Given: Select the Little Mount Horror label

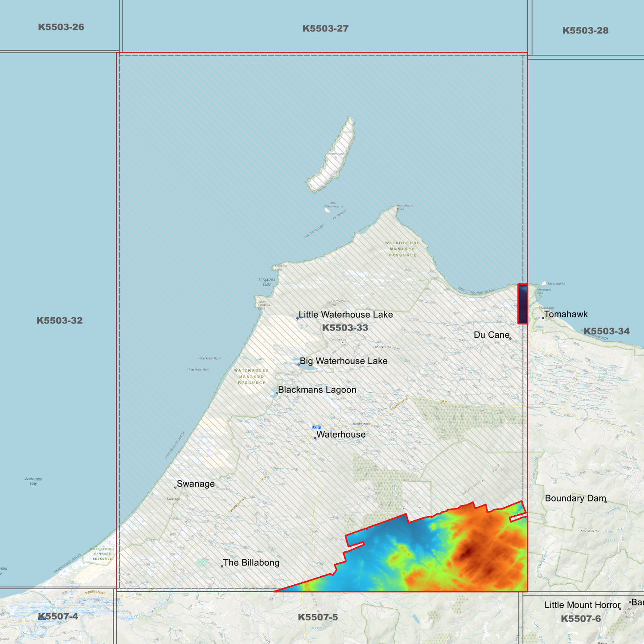Looking at the screenshot, I should (x=582, y=605).
